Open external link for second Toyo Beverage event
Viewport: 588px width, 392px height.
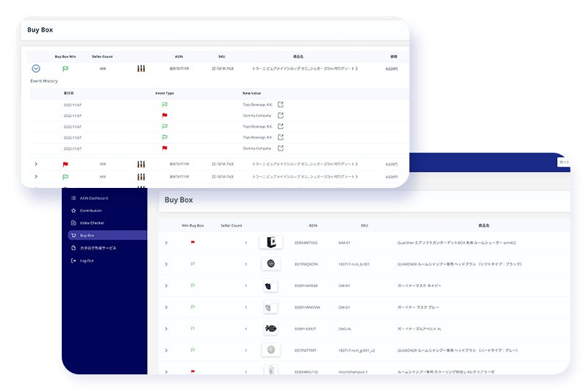pos(281,126)
